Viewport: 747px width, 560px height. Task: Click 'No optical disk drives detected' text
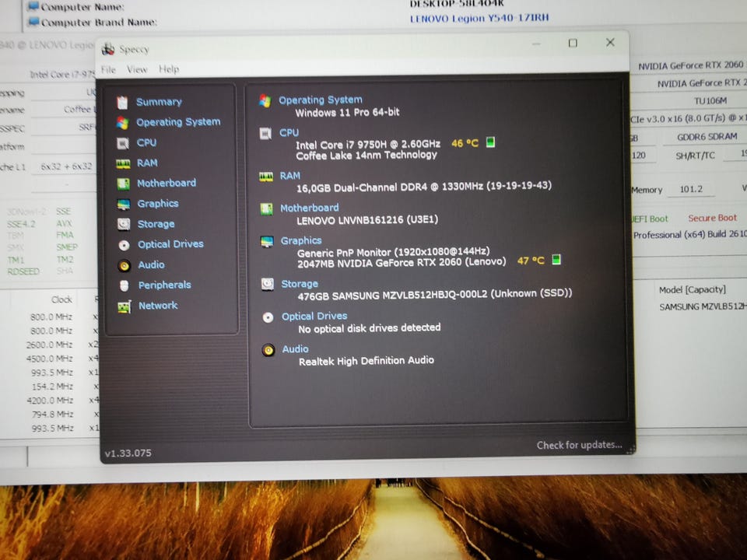point(369,328)
